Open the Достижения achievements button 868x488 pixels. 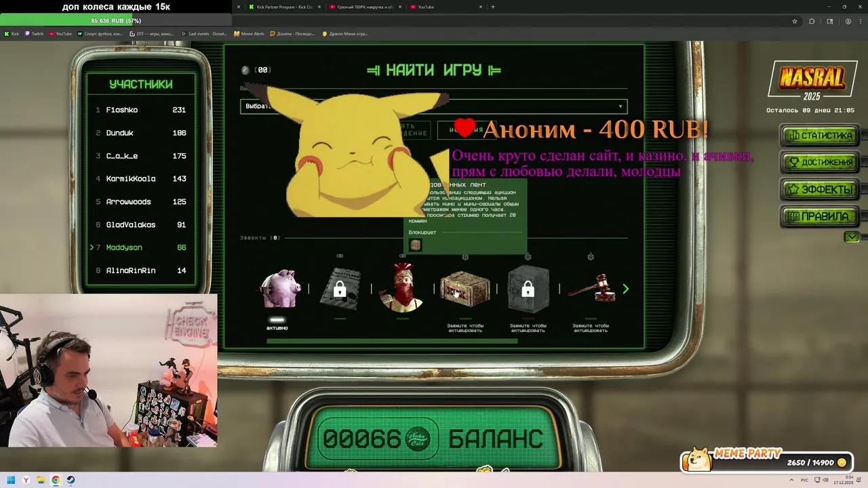click(x=820, y=163)
